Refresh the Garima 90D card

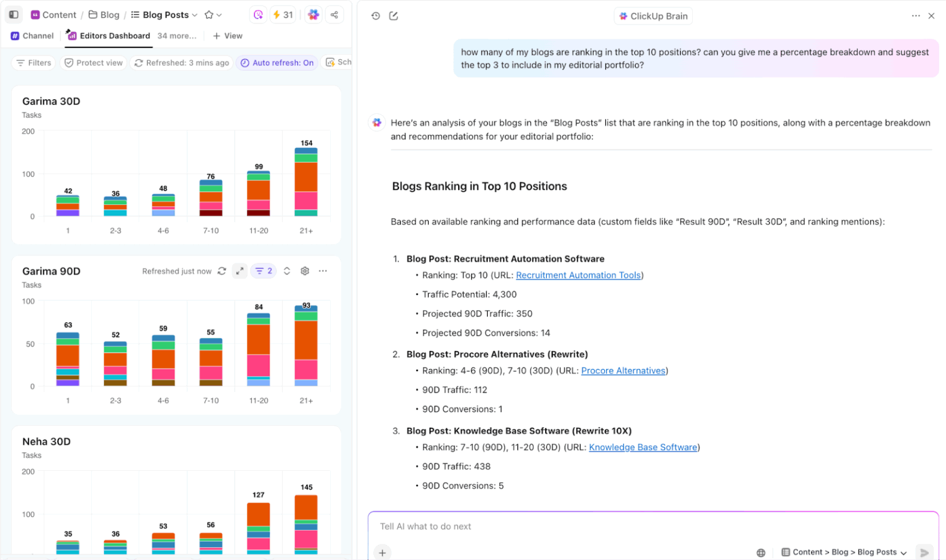coord(222,271)
